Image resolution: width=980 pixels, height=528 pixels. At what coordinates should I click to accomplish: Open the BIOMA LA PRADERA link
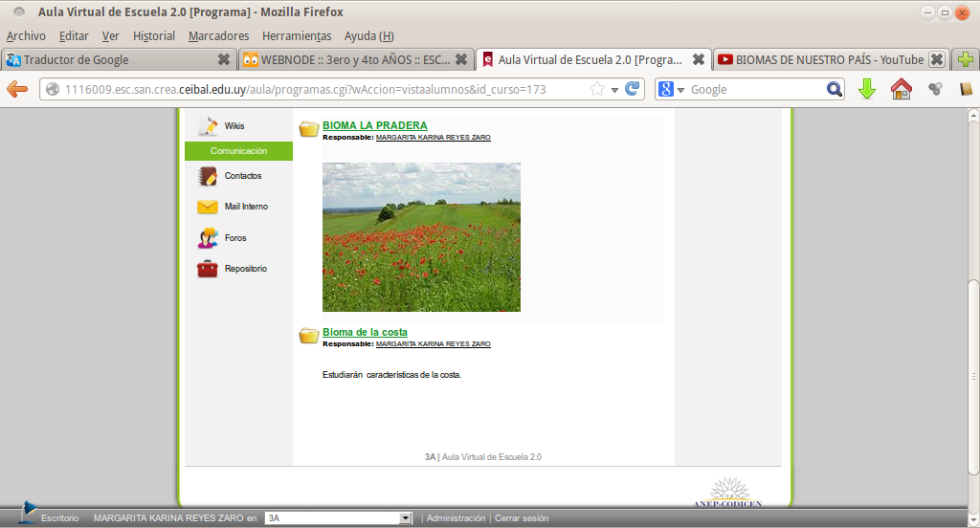(374, 125)
